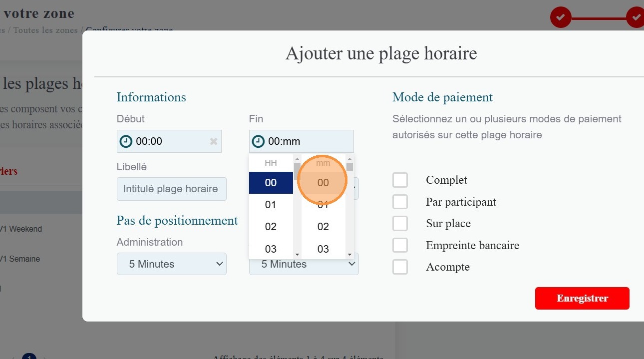Open the Toutes les zones breadcrumb link
Viewport: 644px width, 359px height.
[x=45, y=30]
